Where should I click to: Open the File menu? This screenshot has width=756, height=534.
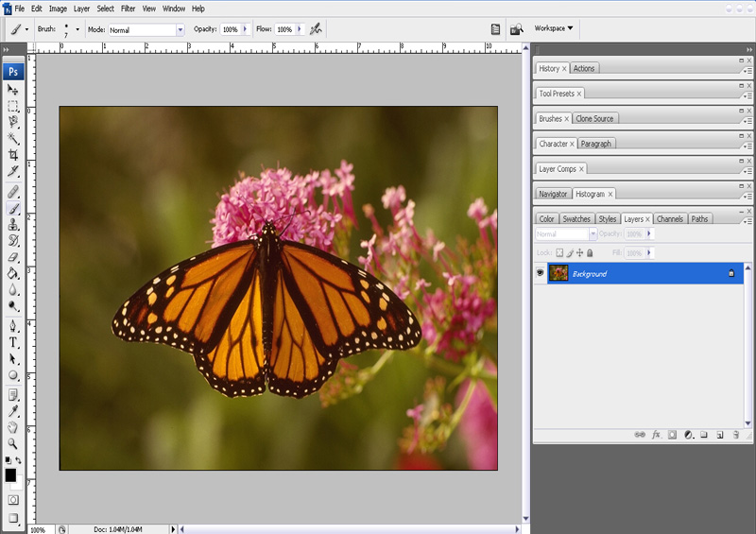coord(20,9)
